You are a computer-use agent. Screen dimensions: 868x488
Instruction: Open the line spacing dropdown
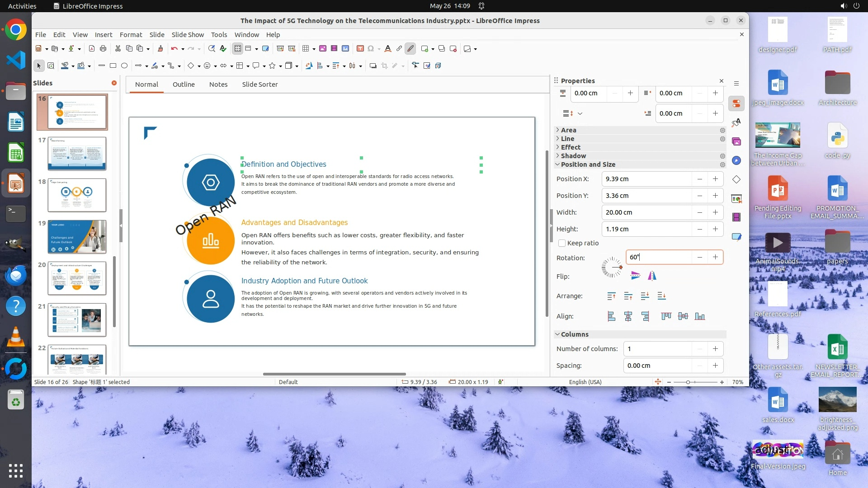[x=580, y=114]
